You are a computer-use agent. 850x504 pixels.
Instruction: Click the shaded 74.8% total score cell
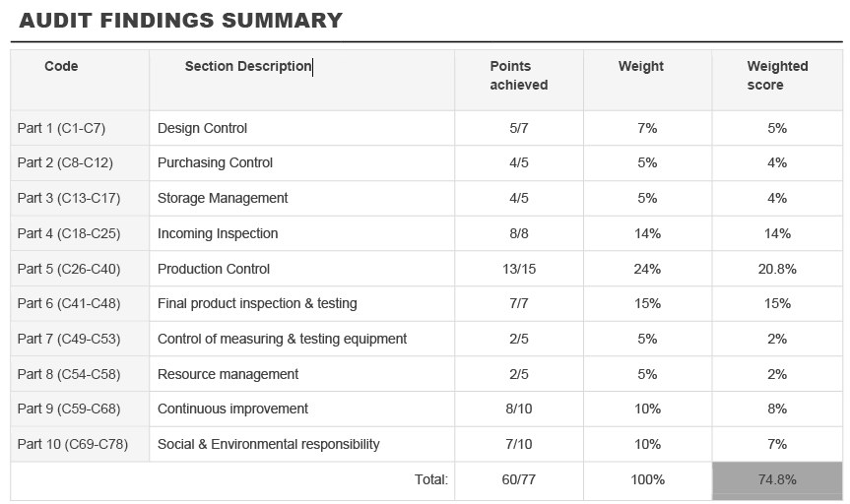(777, 479)
